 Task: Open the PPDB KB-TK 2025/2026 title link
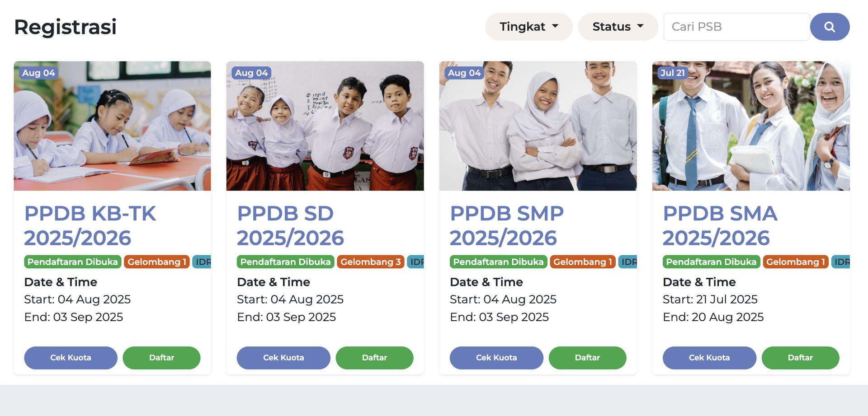90,225
